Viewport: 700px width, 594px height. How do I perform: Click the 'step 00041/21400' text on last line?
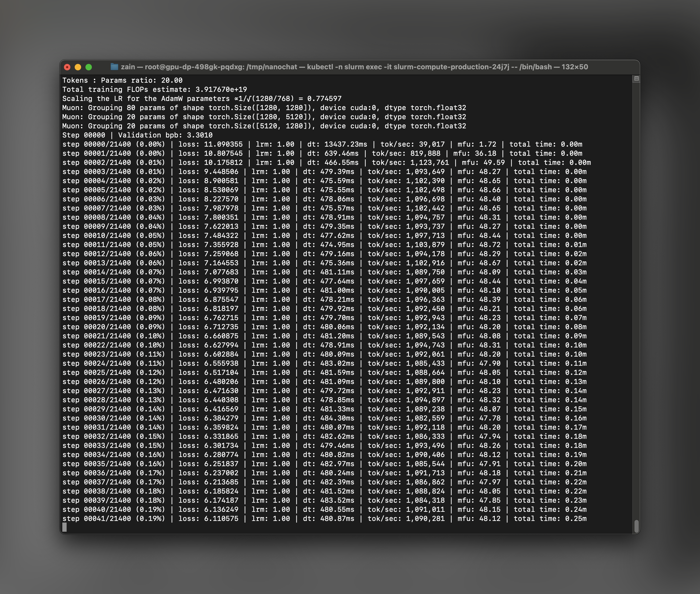click(x=96, y=519)
